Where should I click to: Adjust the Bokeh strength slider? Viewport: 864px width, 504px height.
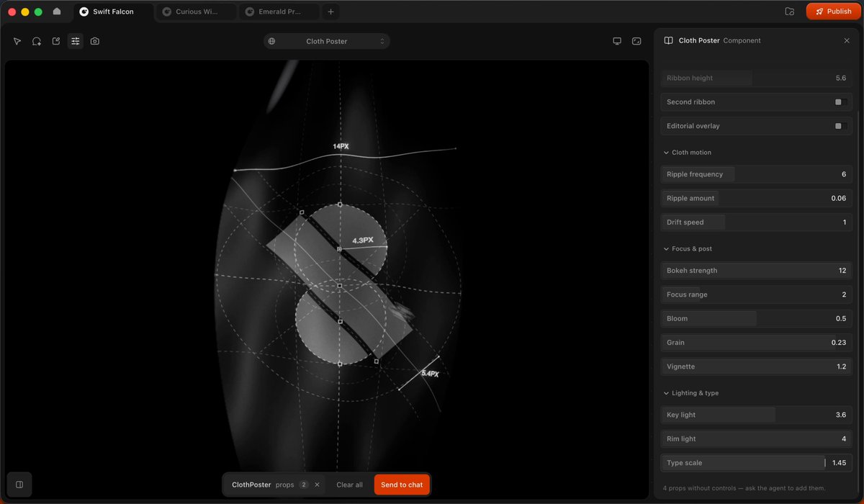point(756,271)
